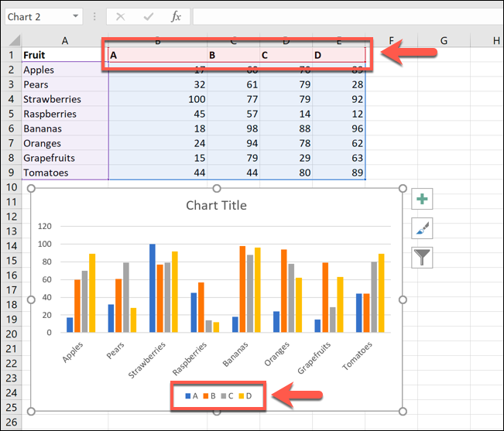This screenshot has width=504, height=431.
Task: Open the Chart Elements plus button
Action: (422, 199)
